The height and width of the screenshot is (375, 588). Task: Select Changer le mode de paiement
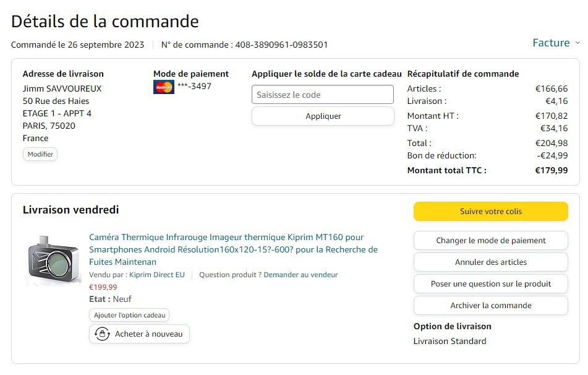pyautogui.click(x=490, y=241)
